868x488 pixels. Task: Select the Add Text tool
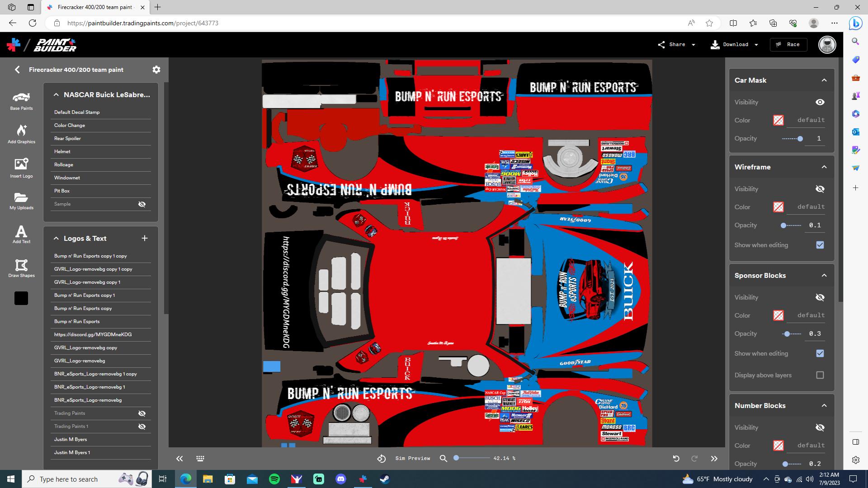(21, 234)
